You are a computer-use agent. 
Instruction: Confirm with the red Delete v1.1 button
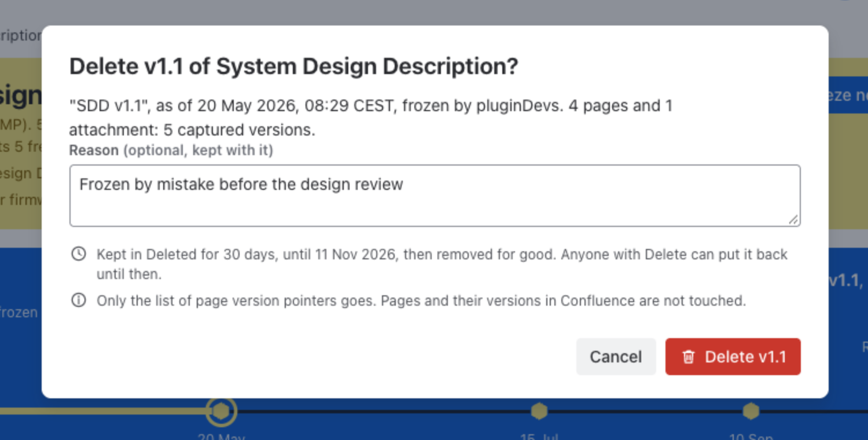[x=733, y=357]
